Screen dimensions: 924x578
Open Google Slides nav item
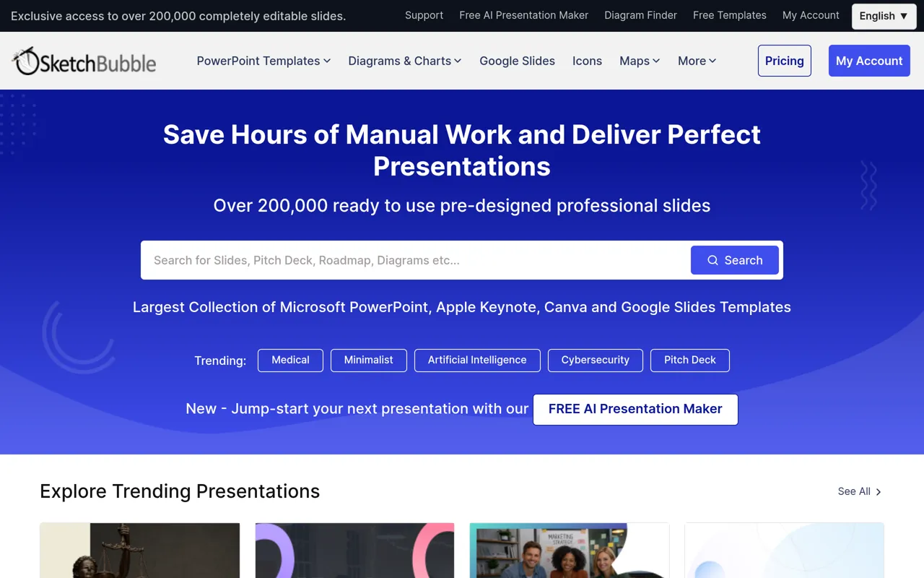point(517,61)
